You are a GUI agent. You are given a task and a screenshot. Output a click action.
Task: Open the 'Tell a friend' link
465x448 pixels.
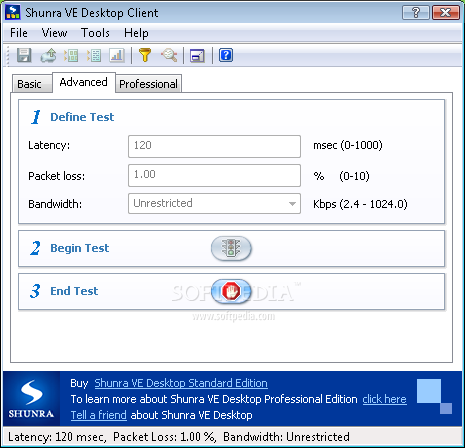pyautogui.click(x=99, y=415)
